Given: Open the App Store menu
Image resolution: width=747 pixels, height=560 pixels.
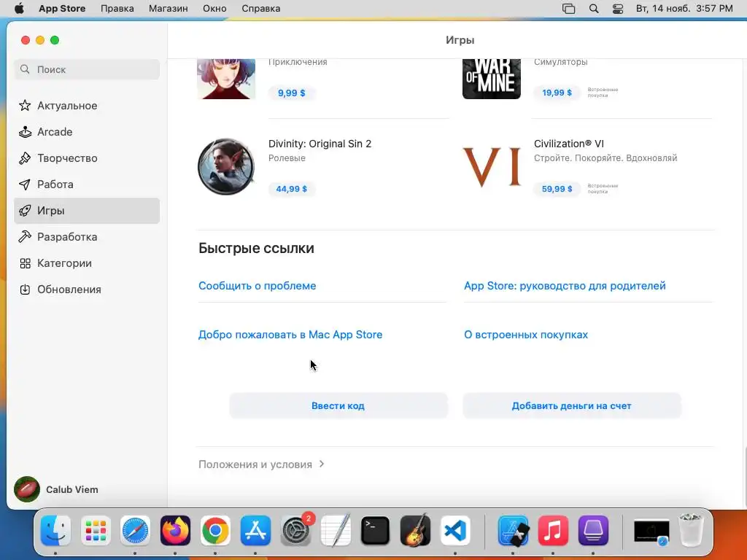Looking at the screenshot, I should click(62, 9).
